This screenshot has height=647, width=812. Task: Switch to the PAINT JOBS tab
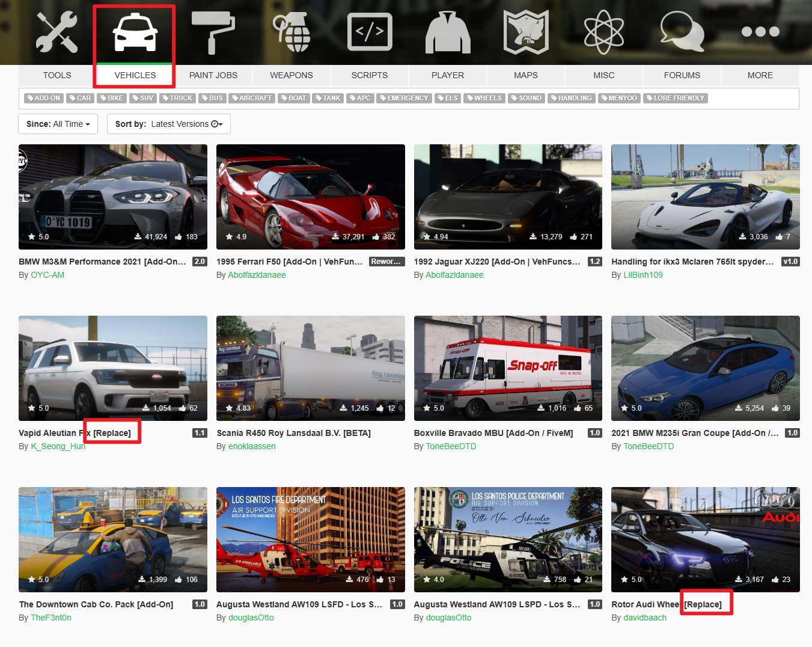point(213,75)
